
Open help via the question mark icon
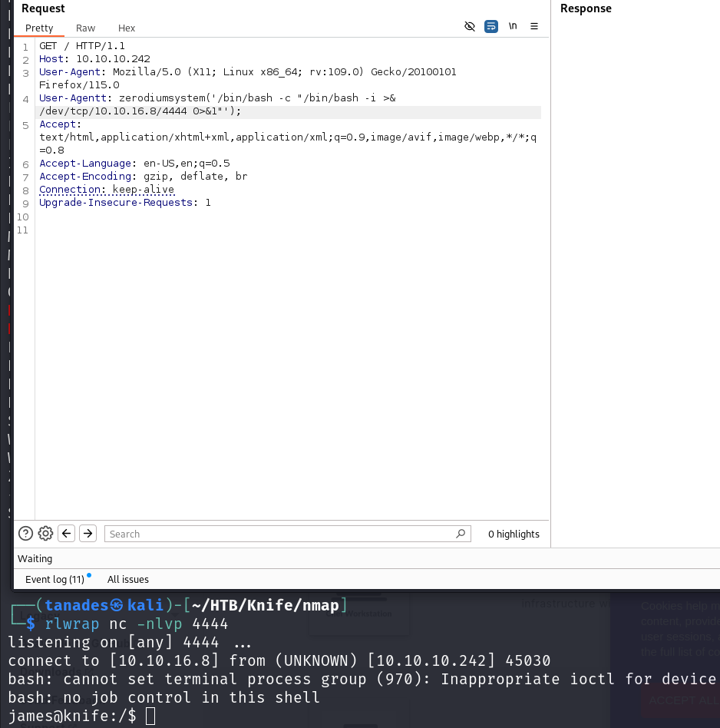click(x=25, y=534)
